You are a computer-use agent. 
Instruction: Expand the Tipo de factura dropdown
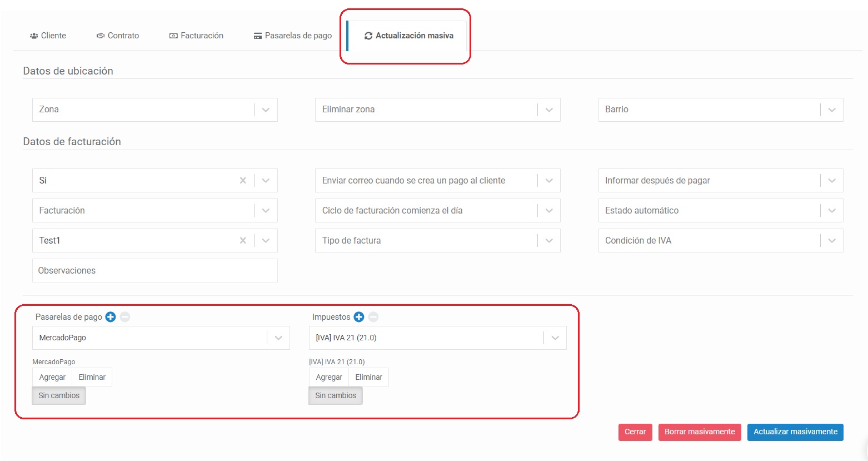[x=438, y=241]
